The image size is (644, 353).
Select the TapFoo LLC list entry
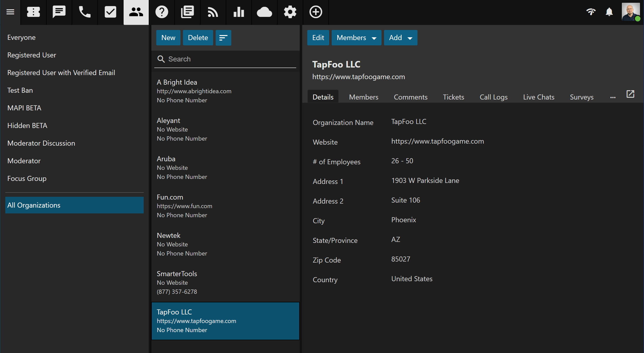click(225, 321)
